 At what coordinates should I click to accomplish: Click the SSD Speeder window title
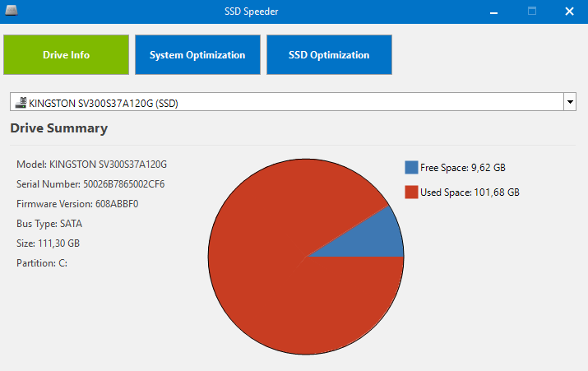252,12
